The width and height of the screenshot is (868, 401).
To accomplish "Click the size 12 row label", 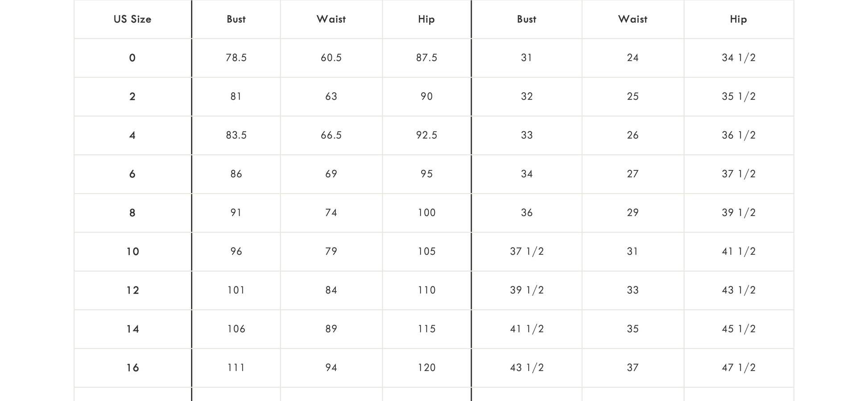I will pos(132,290).
